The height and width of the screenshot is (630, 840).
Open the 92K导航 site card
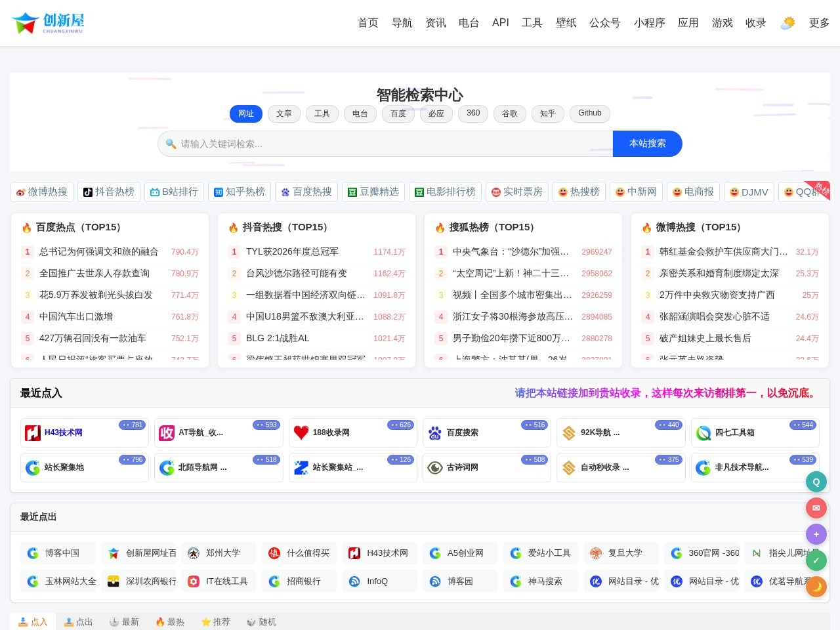621,432
